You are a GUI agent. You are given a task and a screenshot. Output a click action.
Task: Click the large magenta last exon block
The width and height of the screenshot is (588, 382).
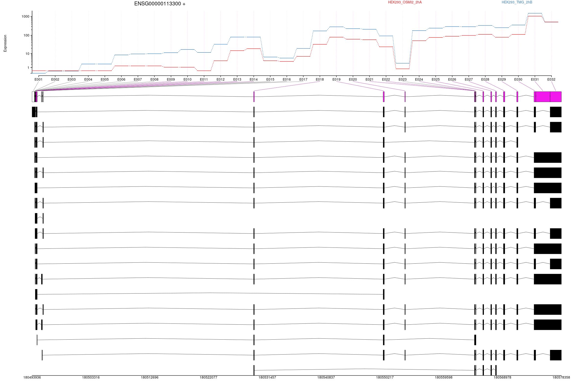(548, 97)
